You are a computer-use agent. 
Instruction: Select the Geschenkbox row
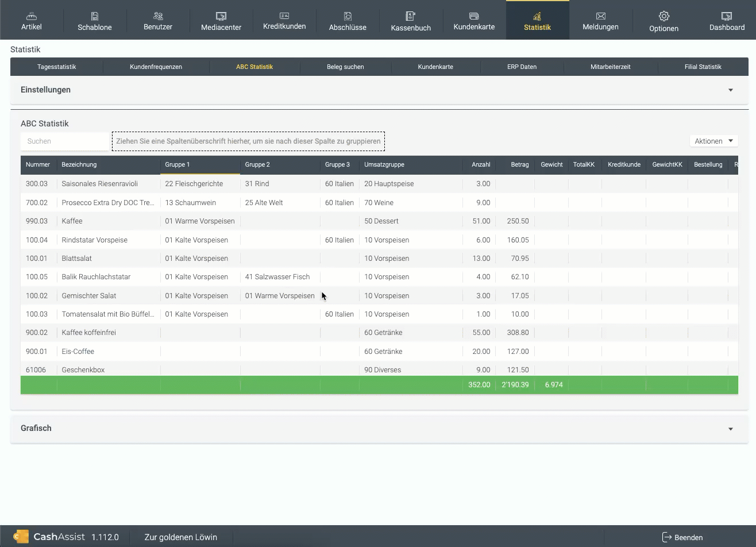379,369
